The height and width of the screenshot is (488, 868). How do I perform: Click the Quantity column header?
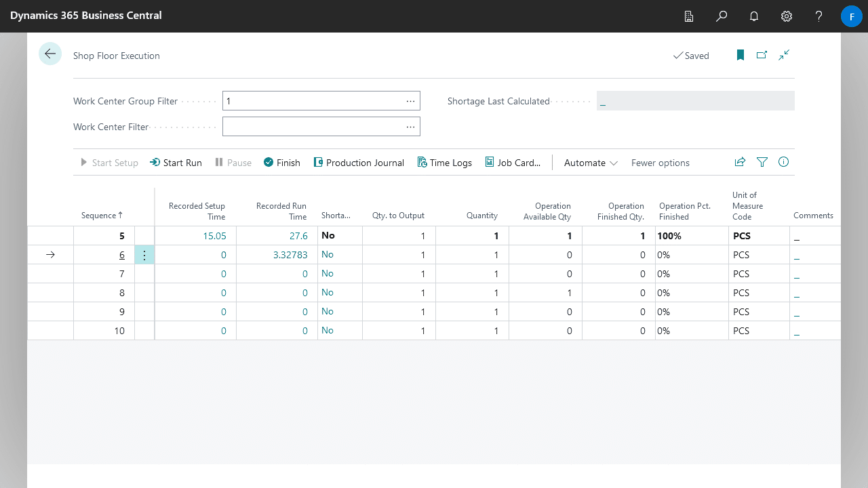(x=482, y=216)
